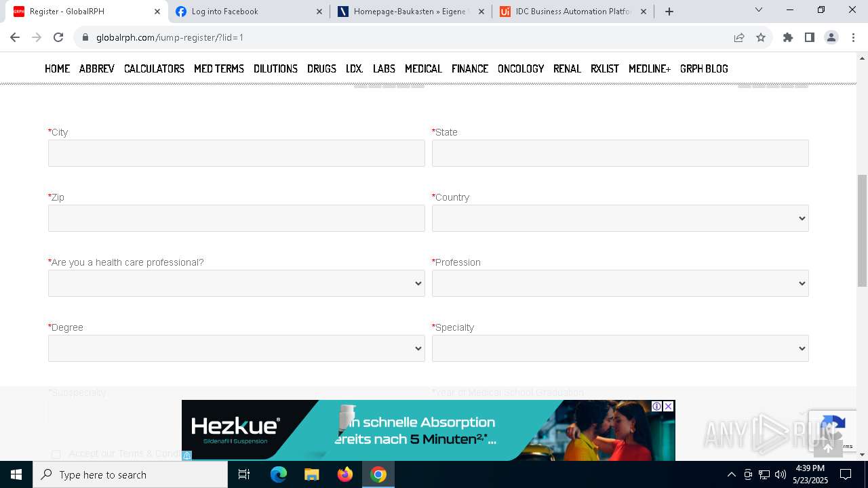This screenshot has height=488, width=868.
Task: Open the MEDLINE+ link
Action: coord(650,68)
